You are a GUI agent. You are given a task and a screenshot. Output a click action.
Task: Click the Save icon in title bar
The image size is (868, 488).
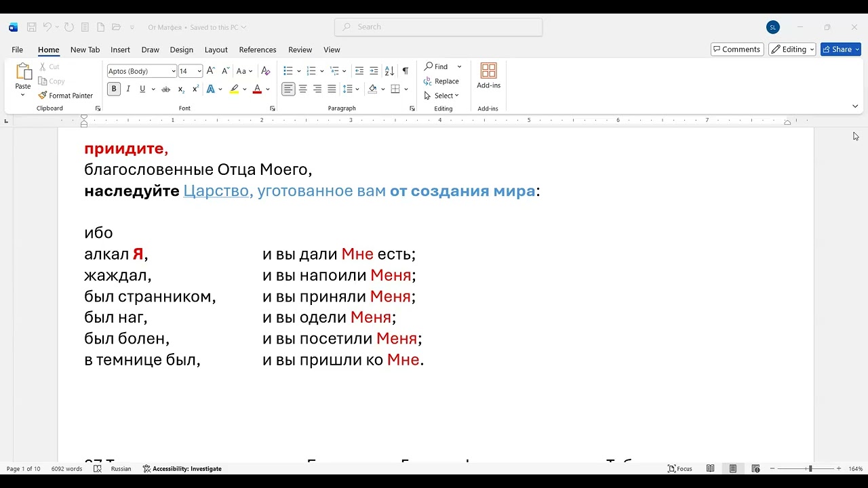(x=31, y=27)
